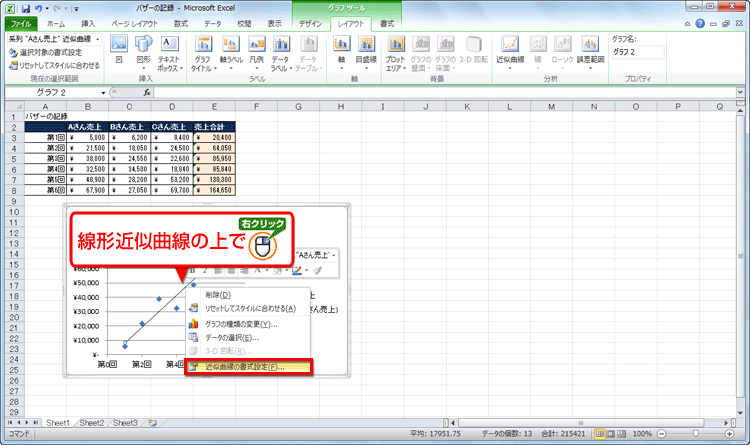Image resolution: width=750 pixels, height=445 pixels.
Task: Select the Sheet1 tab
Action: point(57,423)
